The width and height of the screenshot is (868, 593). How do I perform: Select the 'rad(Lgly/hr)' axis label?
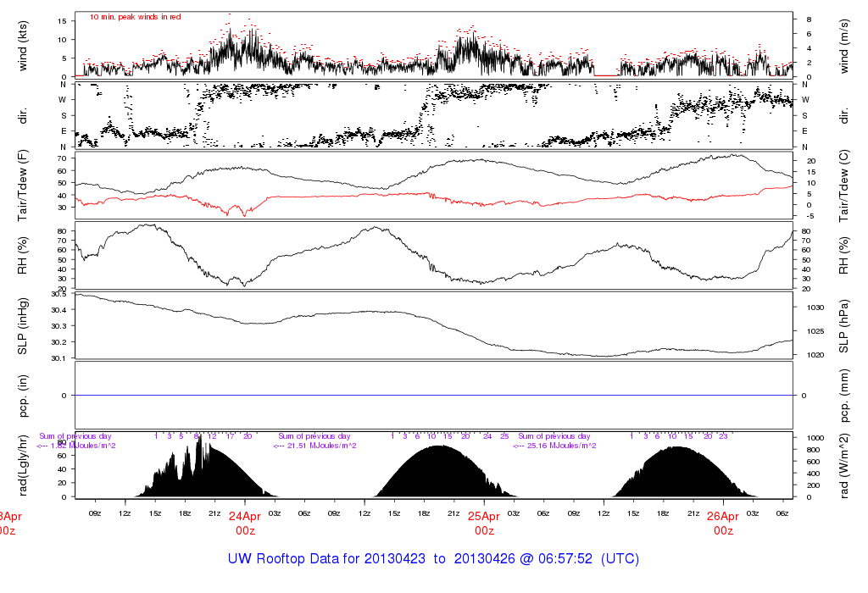click(x=22, y=465)
